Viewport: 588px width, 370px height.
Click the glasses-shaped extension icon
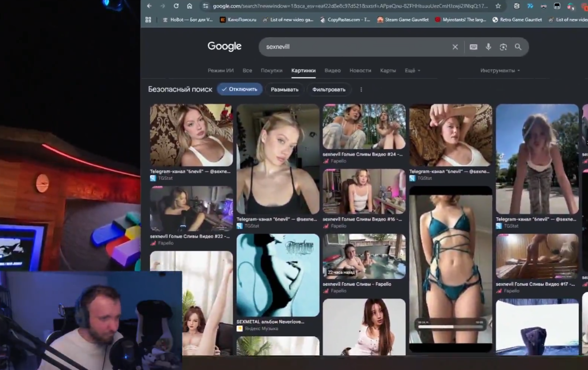pyautogui.click(x=544, y=6)
